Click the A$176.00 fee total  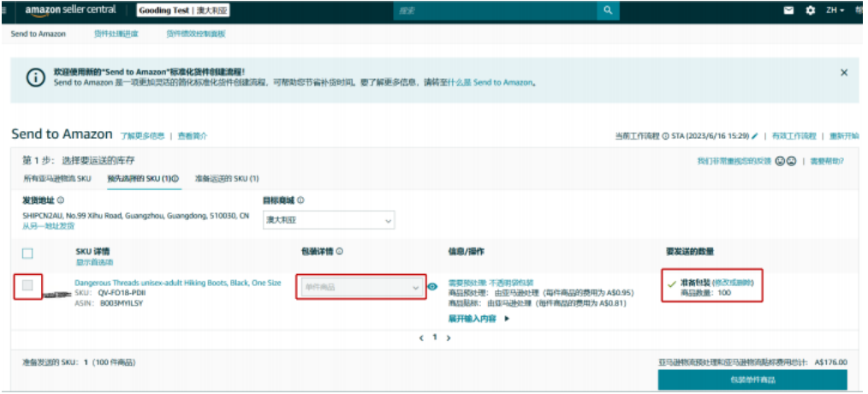[x=831, y=361]
